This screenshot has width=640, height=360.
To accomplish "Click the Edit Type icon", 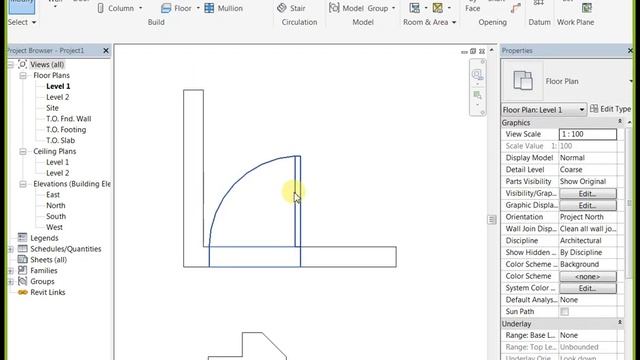I will 594,109.
